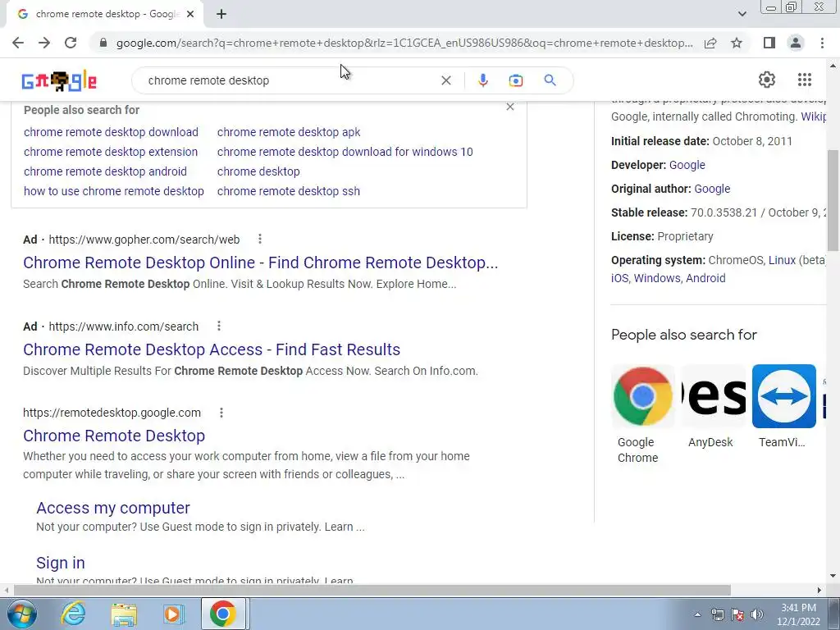The image size is (840, 630).
Task: Open Chrome Remote Desktop Online ad
Action: click(x=260, y=262)
